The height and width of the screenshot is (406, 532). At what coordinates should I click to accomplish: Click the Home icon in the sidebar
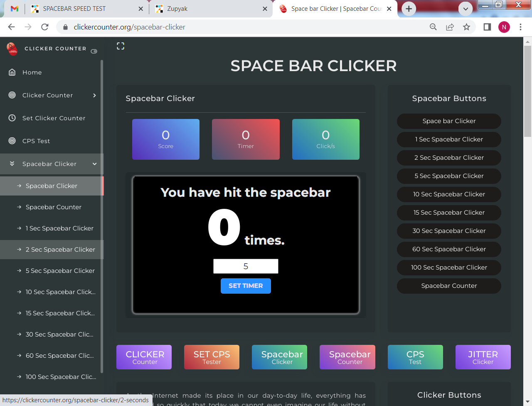[12, 72]
